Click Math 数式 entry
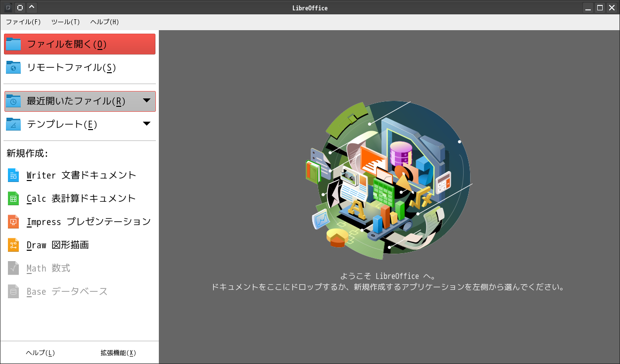The width and height of the screenshot is (620, 364). (80, 268)
